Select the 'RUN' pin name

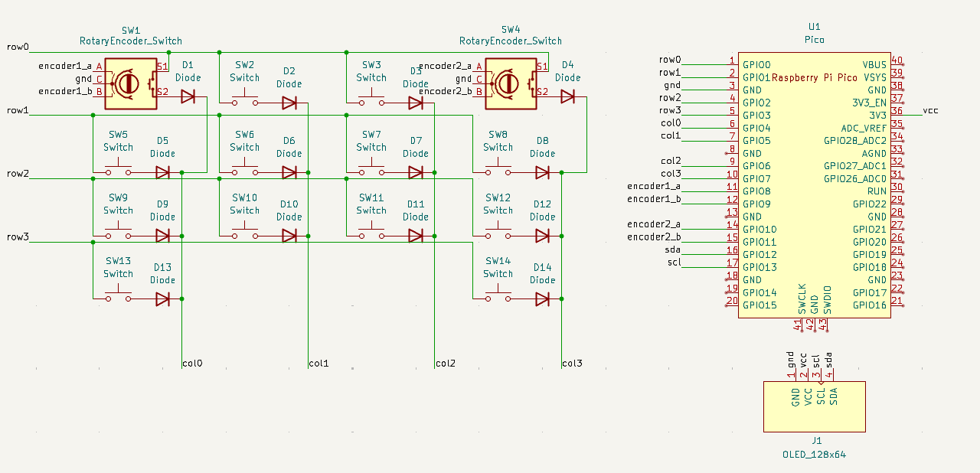[x=877, y=191]
